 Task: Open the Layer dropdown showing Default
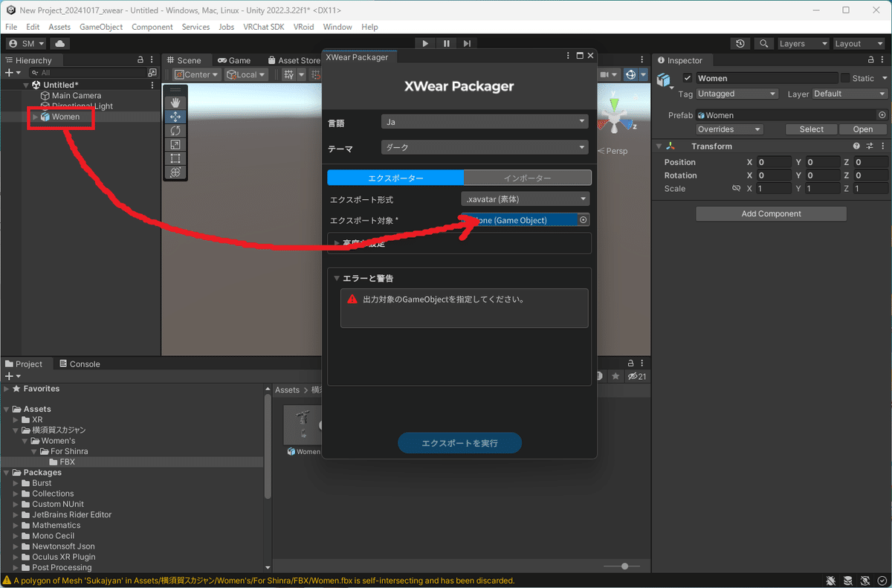(850, 94)
